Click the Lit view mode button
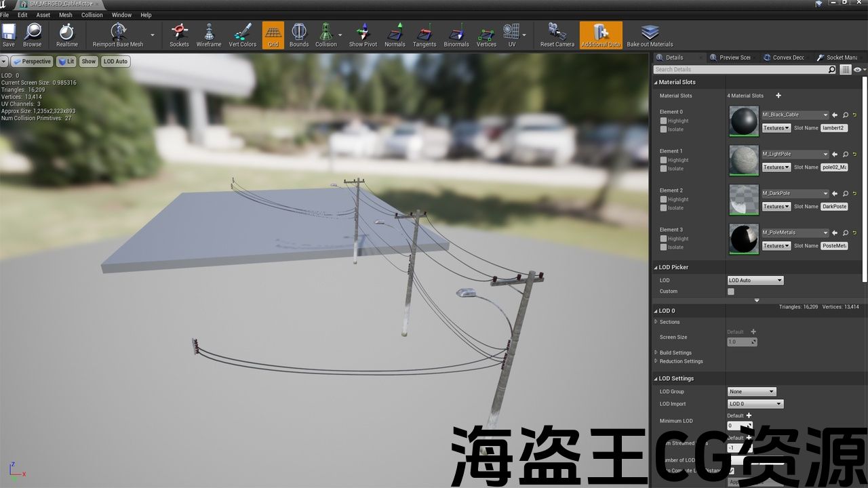868x488 pixels. click(66, 62)
